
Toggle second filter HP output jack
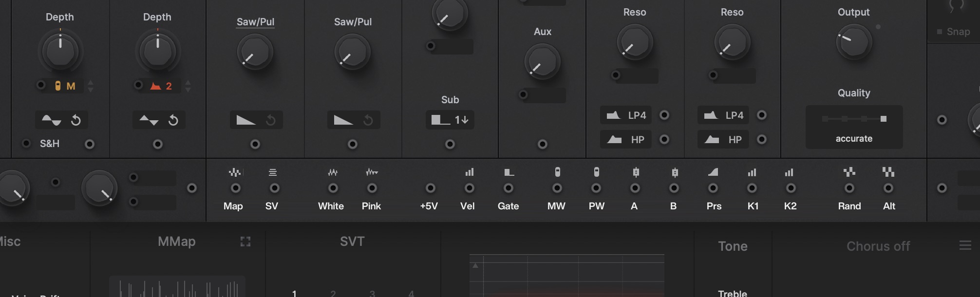[762, 139]
